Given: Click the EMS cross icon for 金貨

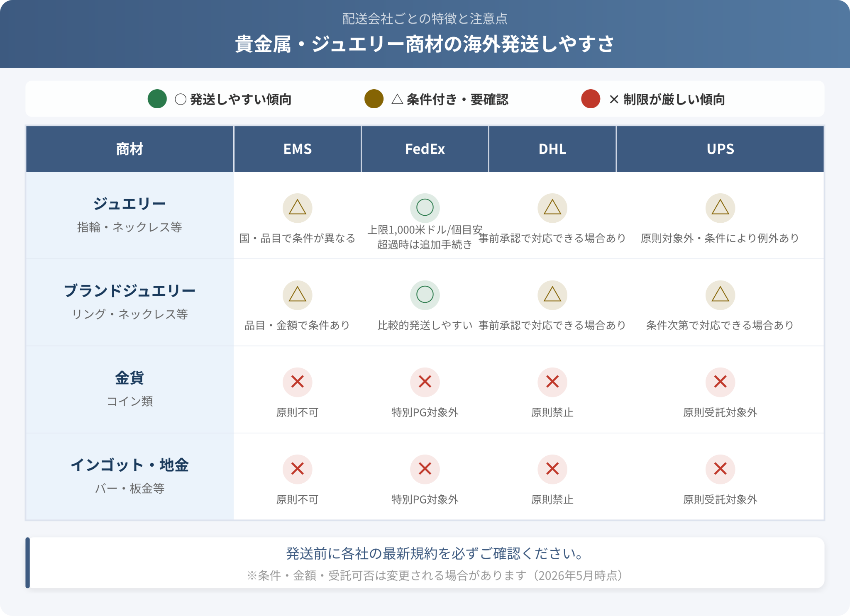Looking at the screenshot, I should [297, 382].
